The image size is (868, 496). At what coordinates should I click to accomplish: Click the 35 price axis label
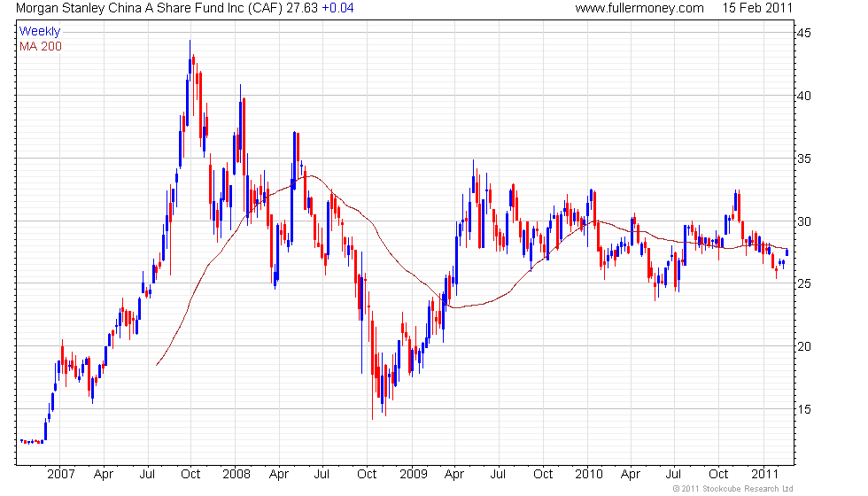804,159
